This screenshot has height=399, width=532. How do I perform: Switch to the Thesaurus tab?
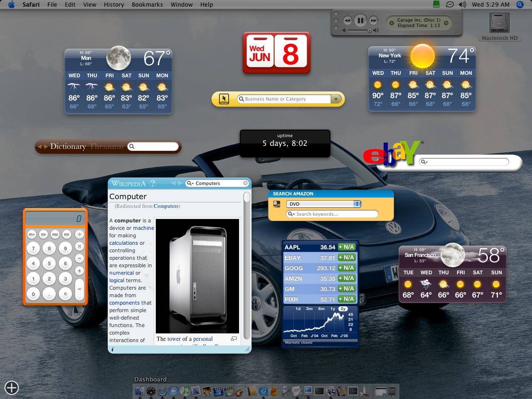[x=106, y=146]
